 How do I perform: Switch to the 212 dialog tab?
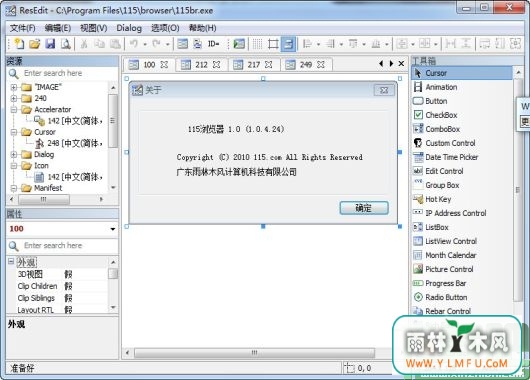pyautogui.click(x=201, y=65)
